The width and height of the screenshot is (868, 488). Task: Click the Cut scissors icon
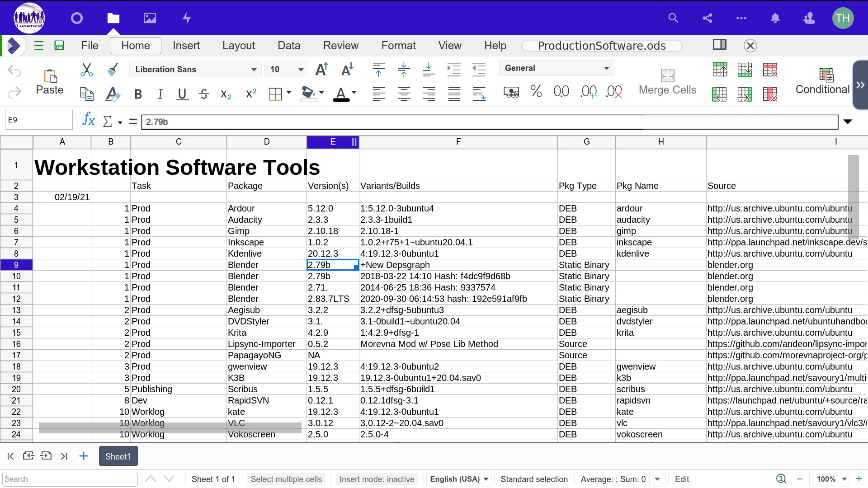86,70
